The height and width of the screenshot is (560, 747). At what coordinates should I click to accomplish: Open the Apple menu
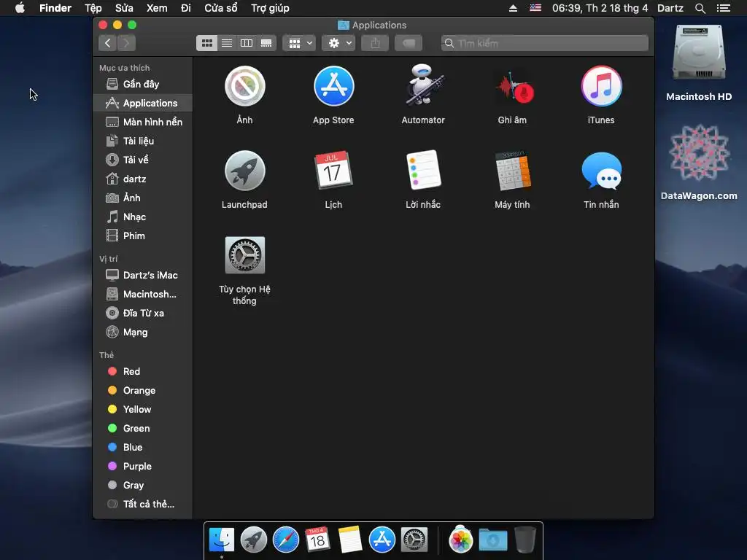[20, 8]
